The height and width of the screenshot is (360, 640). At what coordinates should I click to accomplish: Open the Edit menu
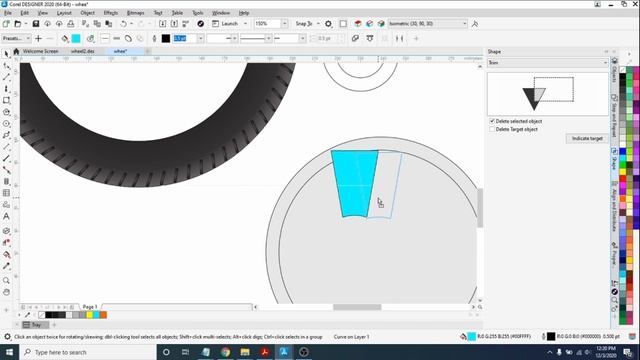pos(24,13)
